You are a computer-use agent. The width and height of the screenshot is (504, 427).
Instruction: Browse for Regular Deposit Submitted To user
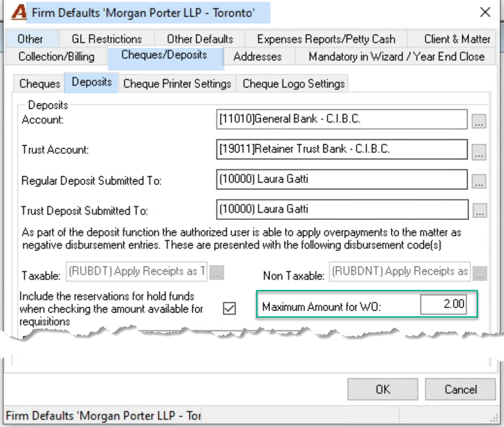[x=479, y=181]
